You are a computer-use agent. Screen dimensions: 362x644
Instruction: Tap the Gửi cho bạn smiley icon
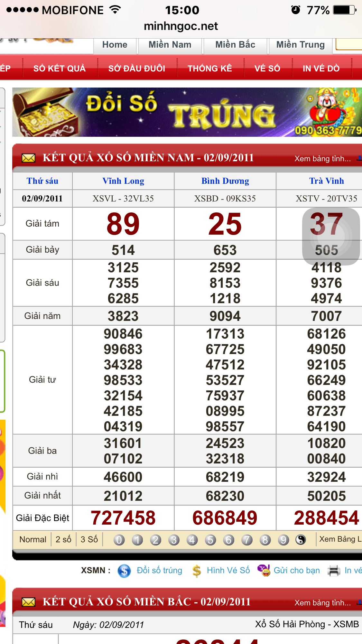tap(264, 570)
